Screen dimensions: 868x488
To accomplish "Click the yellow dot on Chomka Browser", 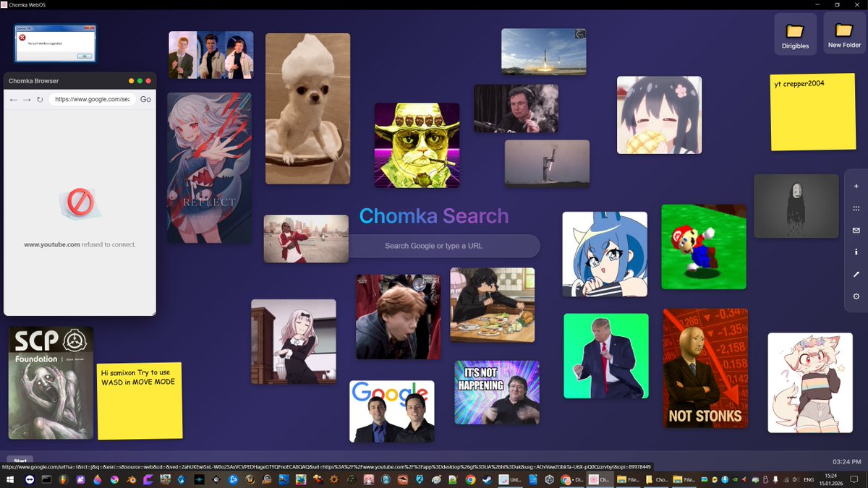I will pos(131,81).
